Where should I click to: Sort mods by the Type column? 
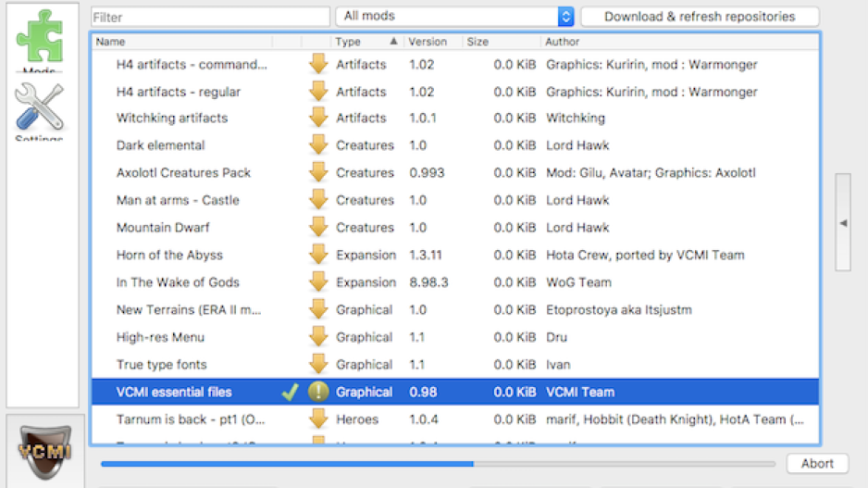point(366,42)
